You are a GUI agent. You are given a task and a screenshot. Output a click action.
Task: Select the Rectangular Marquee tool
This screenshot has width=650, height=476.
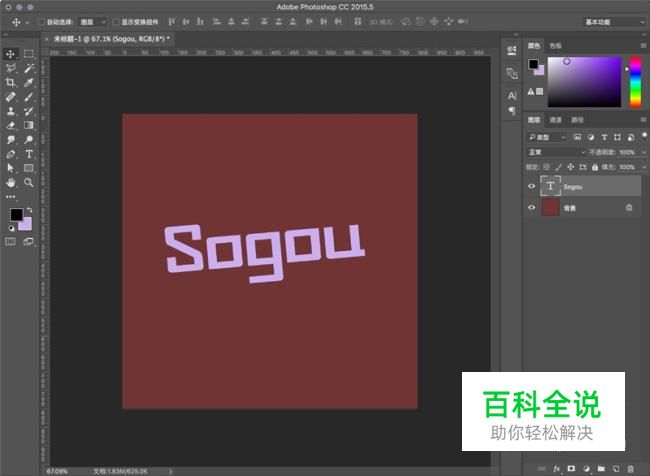[x=29, y=54]
